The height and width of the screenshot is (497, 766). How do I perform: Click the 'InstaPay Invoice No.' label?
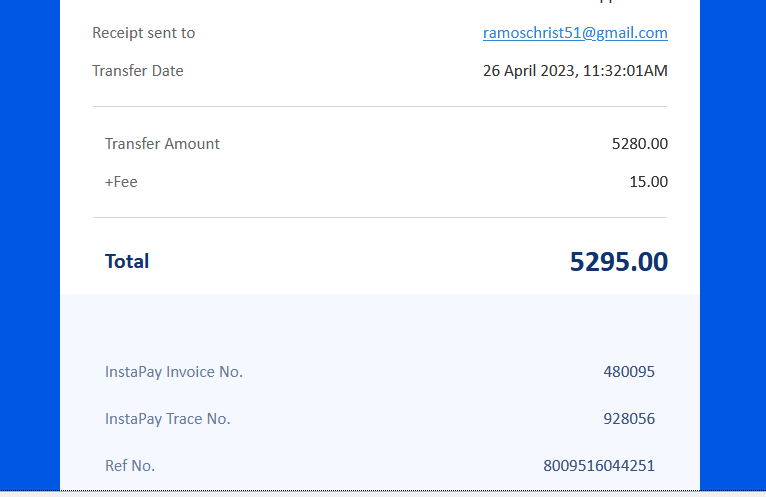click(174, 372)
